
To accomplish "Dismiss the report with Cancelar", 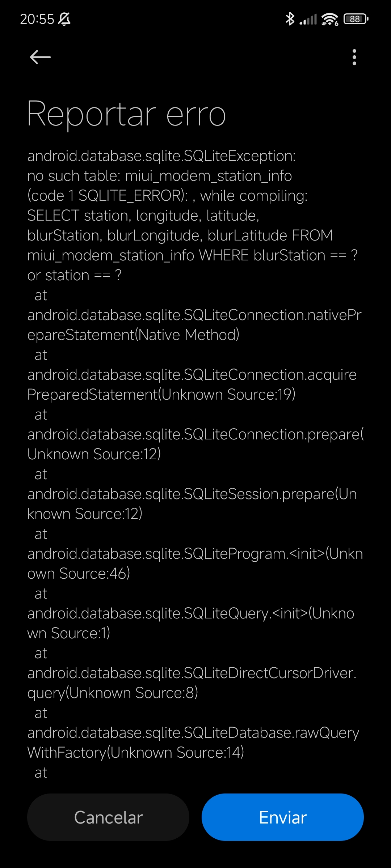I will point(108,817).
